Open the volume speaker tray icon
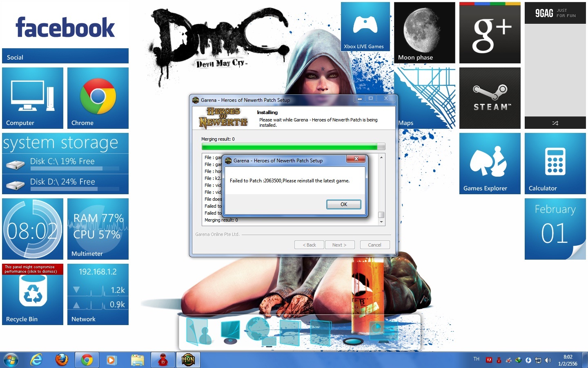 (x=548, y=360)
